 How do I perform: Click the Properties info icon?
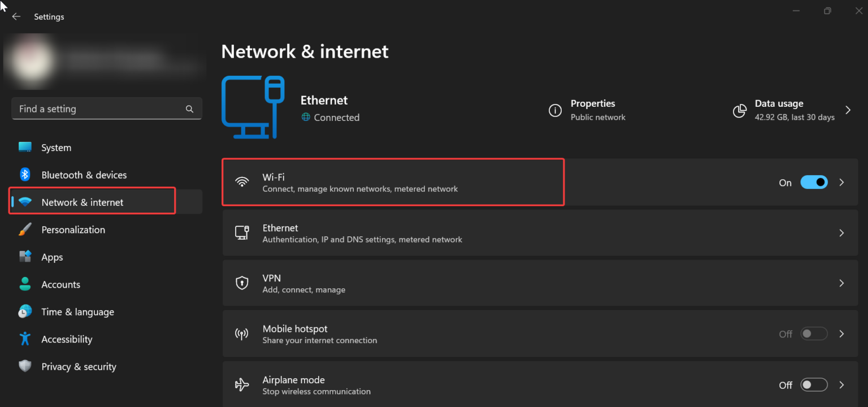pyautogui.click(x=555, y=110)
